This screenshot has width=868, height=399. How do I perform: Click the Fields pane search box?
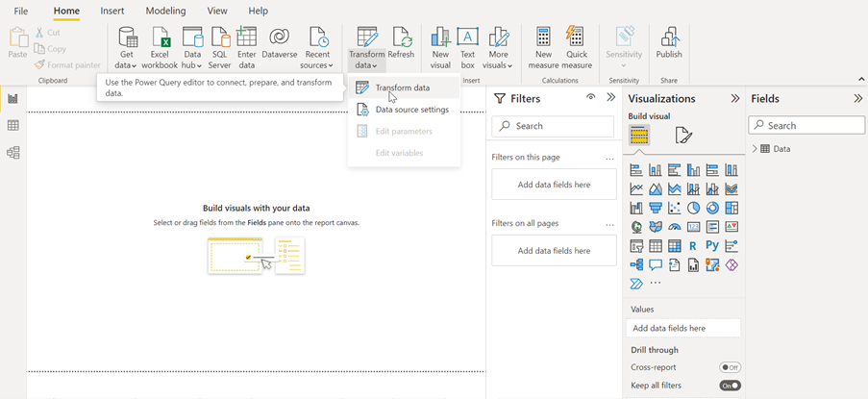(x=806, y=126)
